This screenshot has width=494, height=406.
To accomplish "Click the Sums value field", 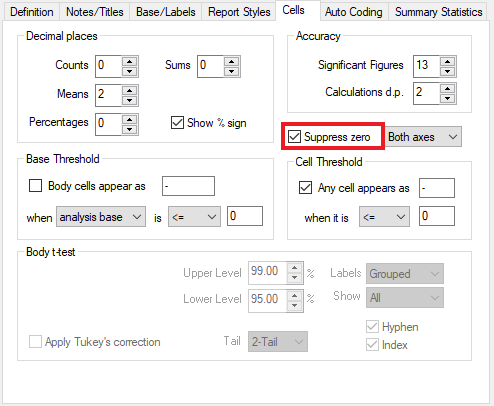I will coord(211,67).
